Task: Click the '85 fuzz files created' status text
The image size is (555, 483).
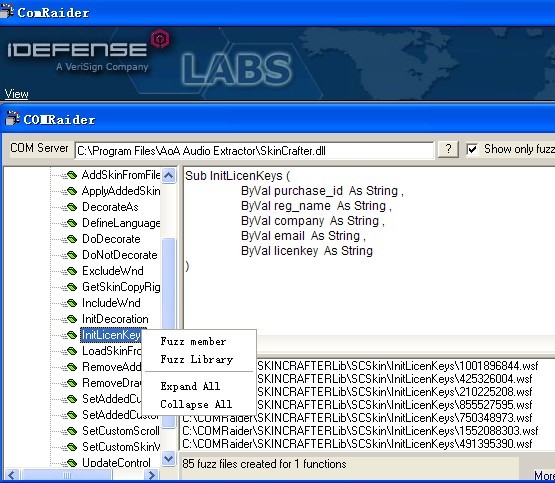Action: click(264, 464)
